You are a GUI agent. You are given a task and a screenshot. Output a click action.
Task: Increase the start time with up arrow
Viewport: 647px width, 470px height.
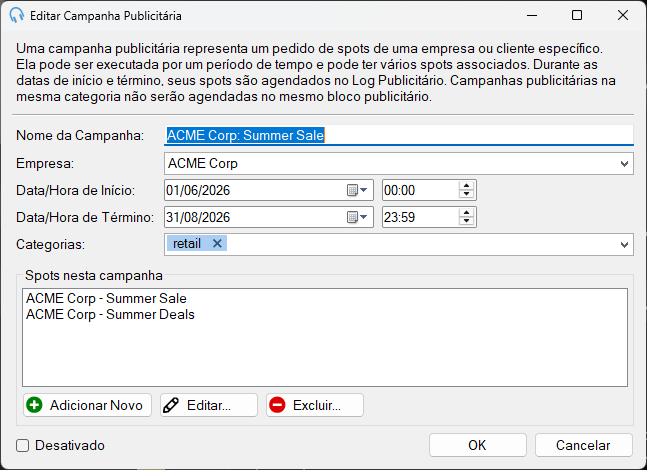pyautogui.click(x=466, y=186)
